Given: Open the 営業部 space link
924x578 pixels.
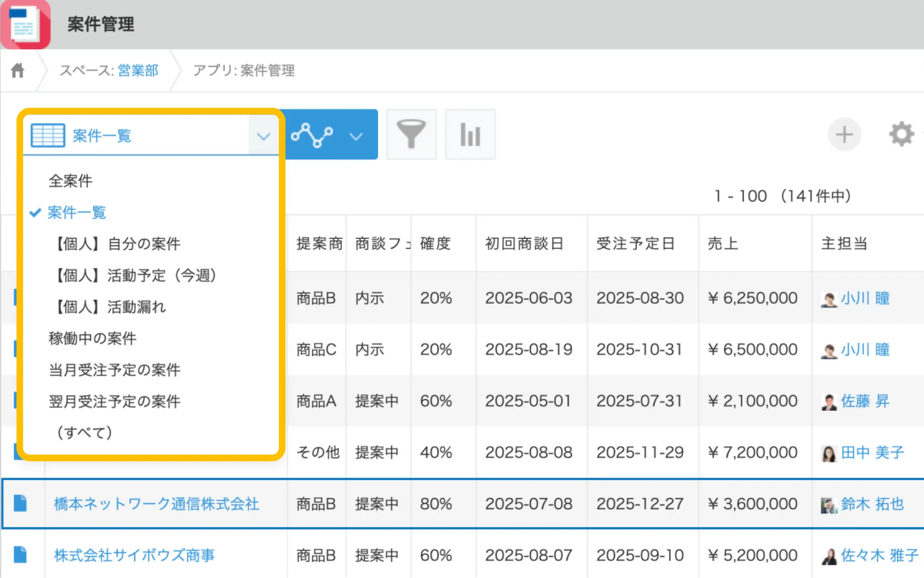Looking at the screenshot, I should tap(138, 71).
